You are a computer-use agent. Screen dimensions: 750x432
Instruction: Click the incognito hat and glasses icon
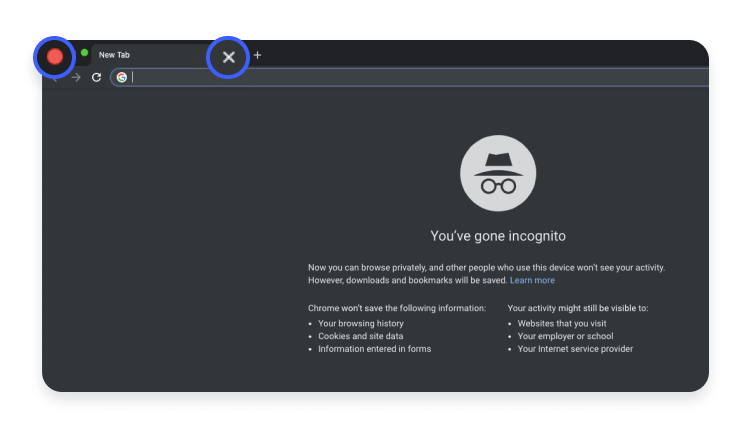498,173
